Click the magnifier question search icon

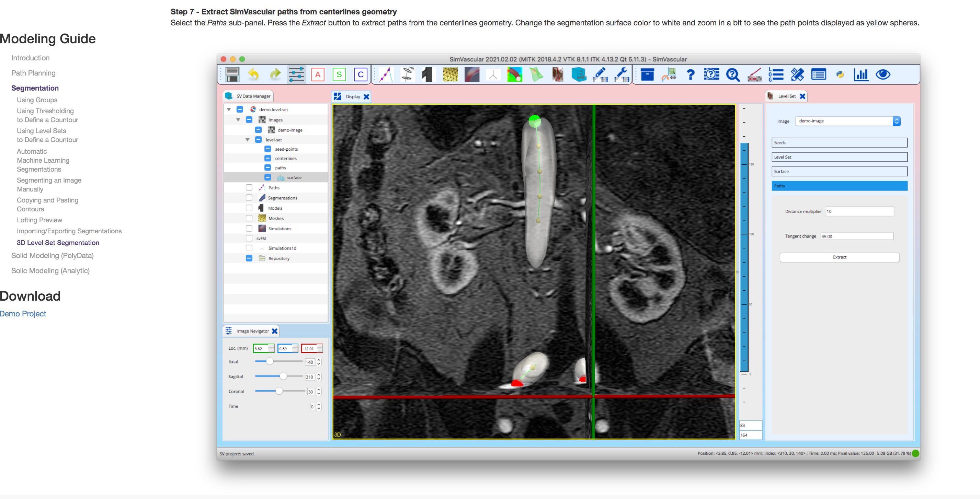(733, 74)
